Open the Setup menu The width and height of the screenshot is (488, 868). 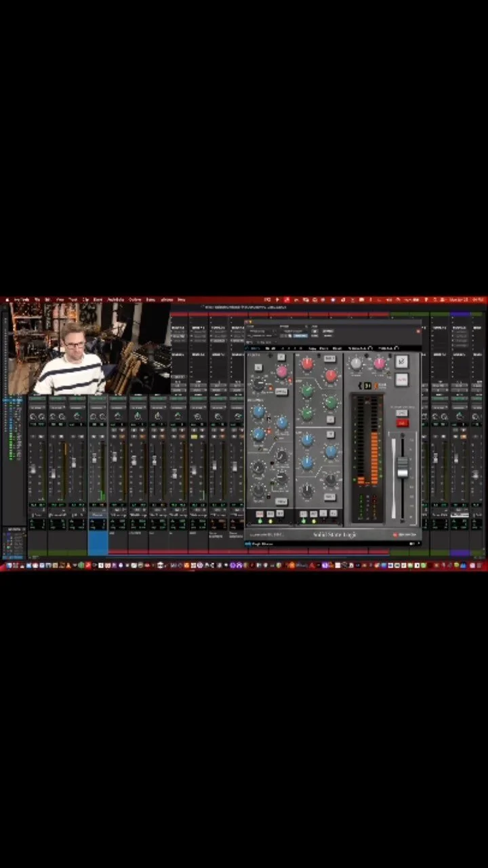(x=150, y=300)
